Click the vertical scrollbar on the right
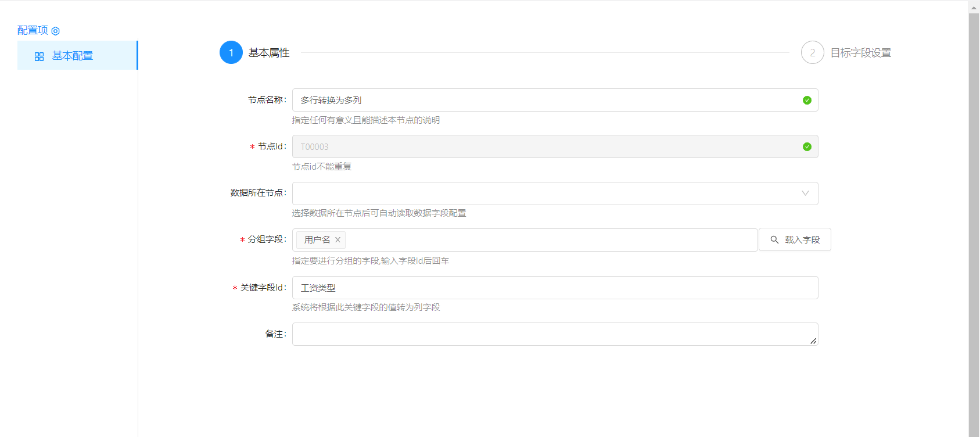This screenshot has height=437, width=980. point(974,221)
